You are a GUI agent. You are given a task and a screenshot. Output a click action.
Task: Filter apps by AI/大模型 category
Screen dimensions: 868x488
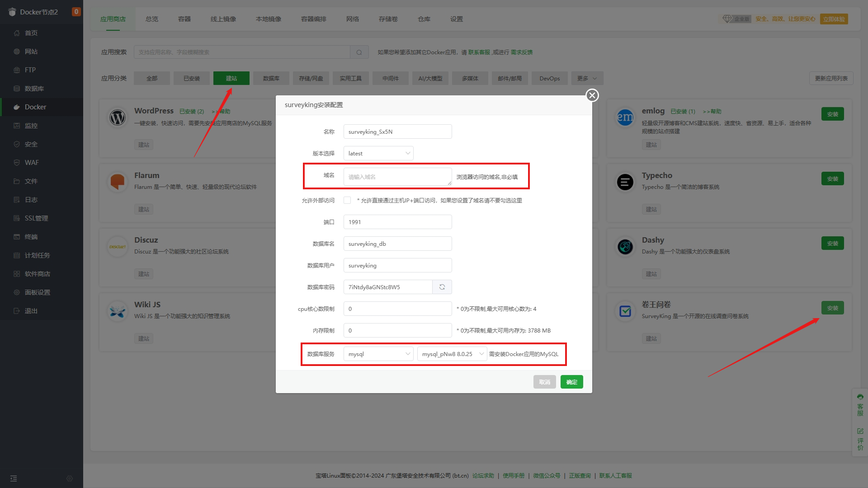click(430, 78)
